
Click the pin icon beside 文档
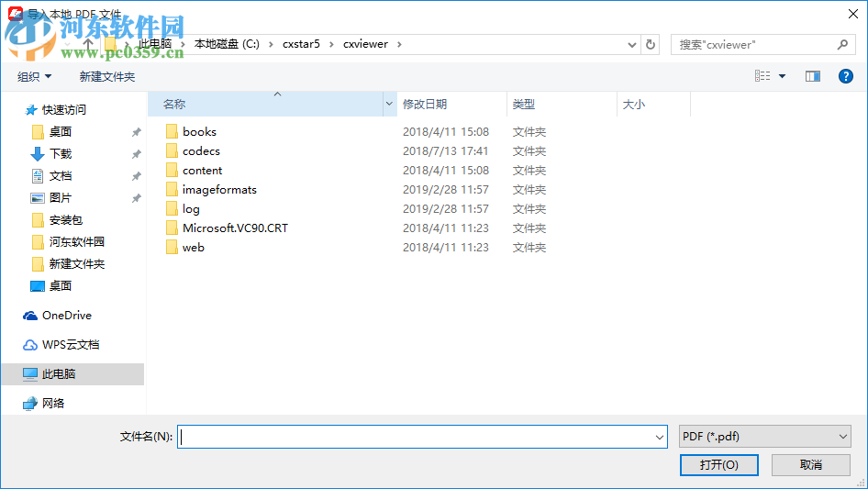point(136,176)
